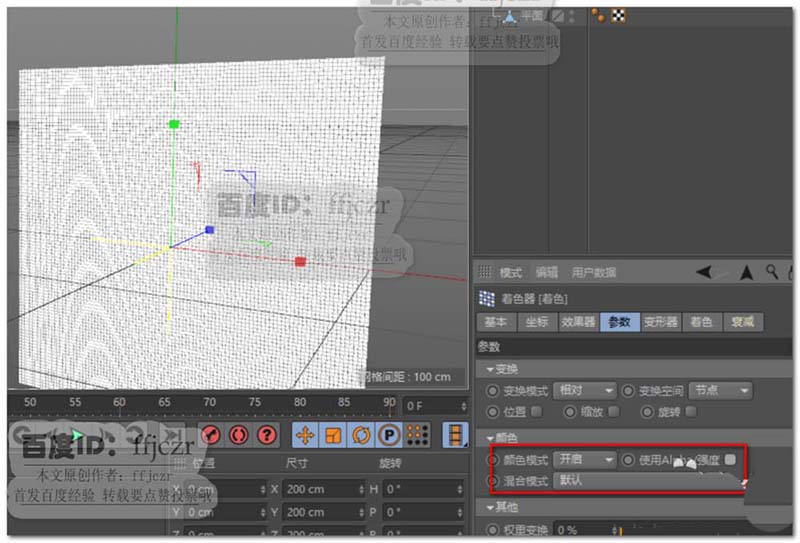The width and height of the screenshot is (800, 543).
Task: Switch to the 着色 tab
Action: pos(702,322)
